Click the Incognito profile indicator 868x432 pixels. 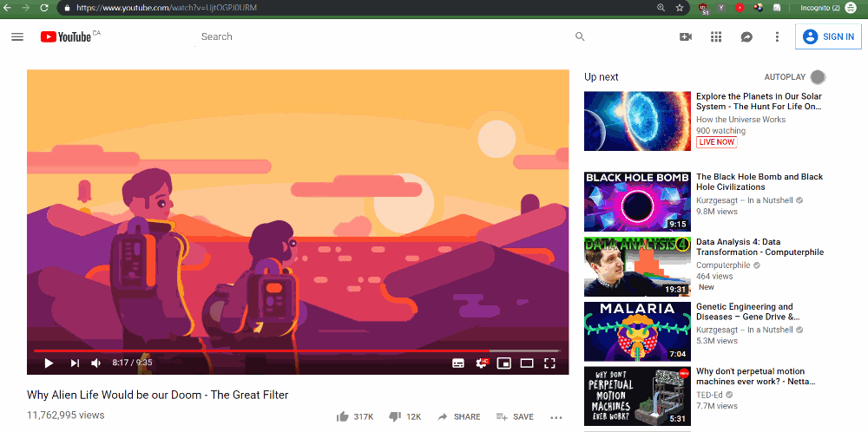(827, 8)
